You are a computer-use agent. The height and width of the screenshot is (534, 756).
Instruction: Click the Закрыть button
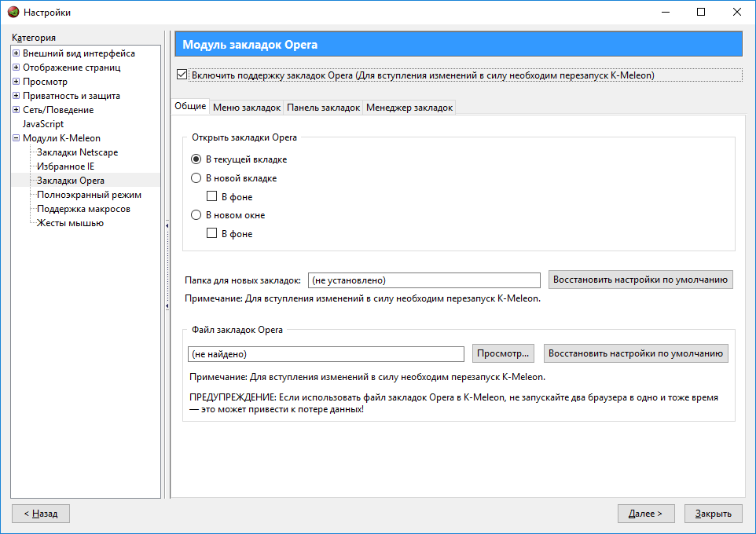coord(713,514)
